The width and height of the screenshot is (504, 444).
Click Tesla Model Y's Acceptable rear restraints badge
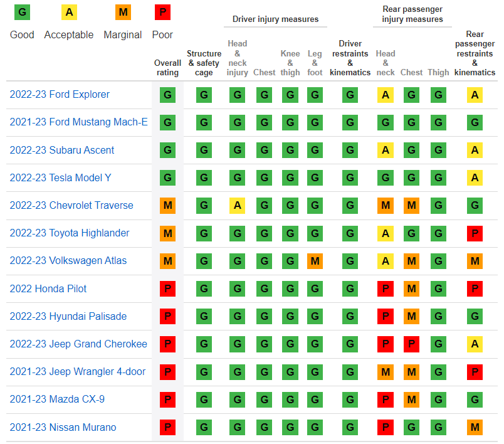(475, 178)
